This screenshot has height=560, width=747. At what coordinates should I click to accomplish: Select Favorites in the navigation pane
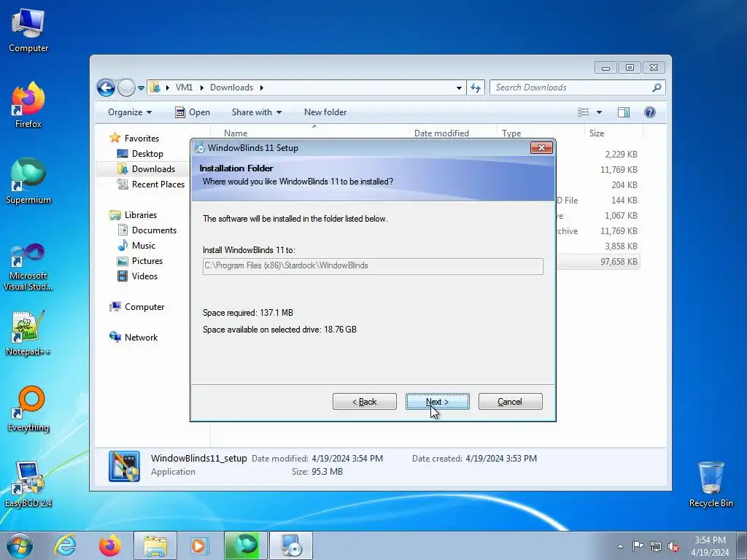pos(142,139)
